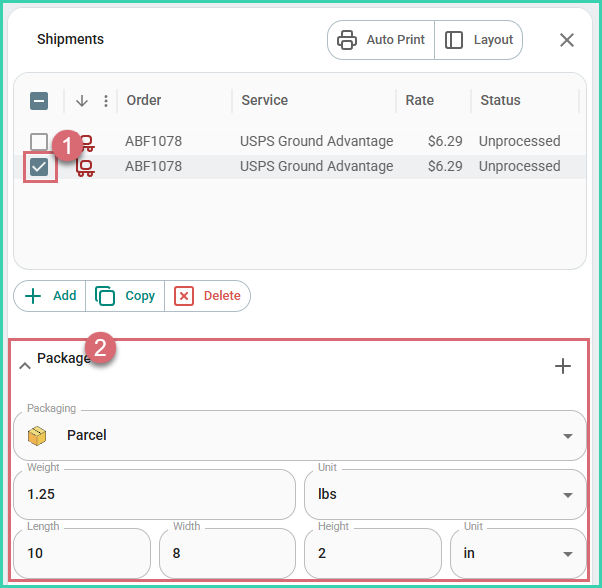The width and height of the screenshot is (602, 588).
Task: Click the Width field showing 8
Action: [227, 553]
